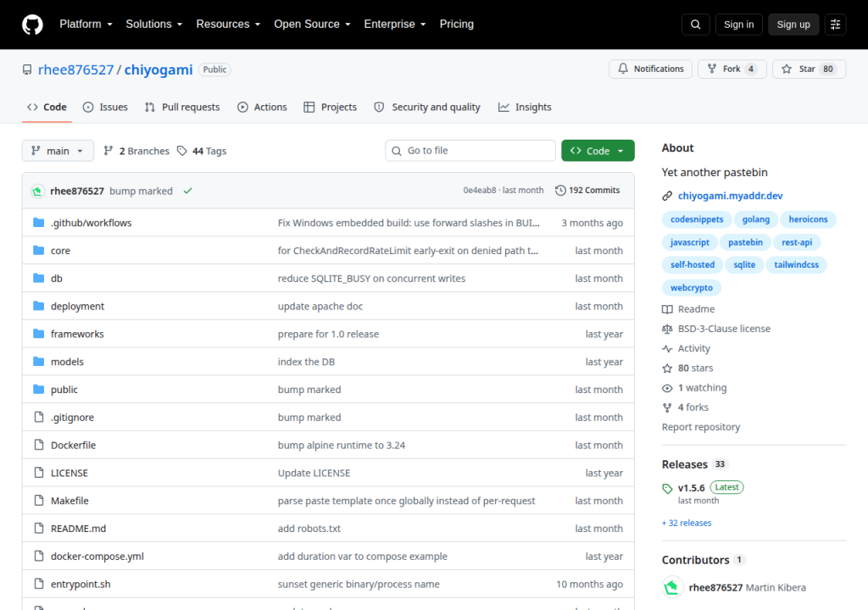Image resolution: width=868 pixels, height=610 pixels.
Task: Click the .github/workflows folder icon
Action: (39, 223)
